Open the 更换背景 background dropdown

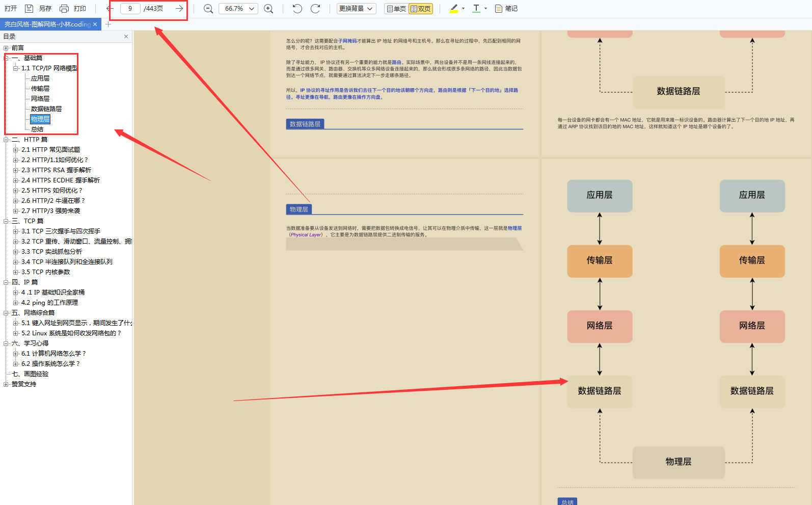(356, 9)
